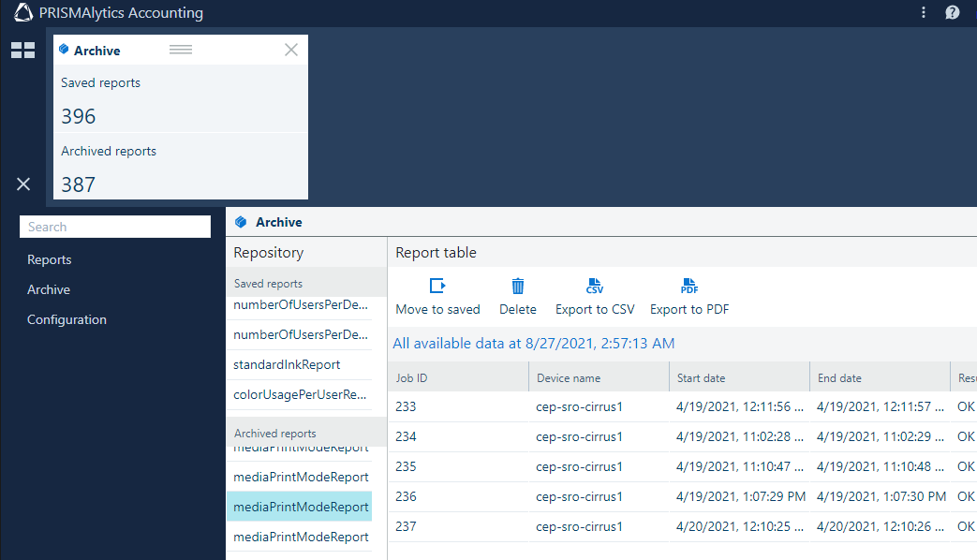Close the Archive widget card
This screenshot has height=560, width=977.
click(x=291, y=51)
